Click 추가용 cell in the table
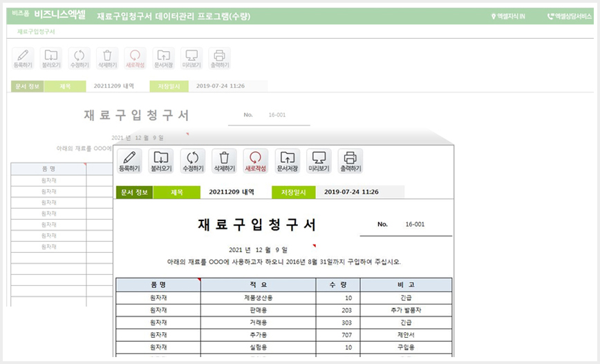 (259, 335)
